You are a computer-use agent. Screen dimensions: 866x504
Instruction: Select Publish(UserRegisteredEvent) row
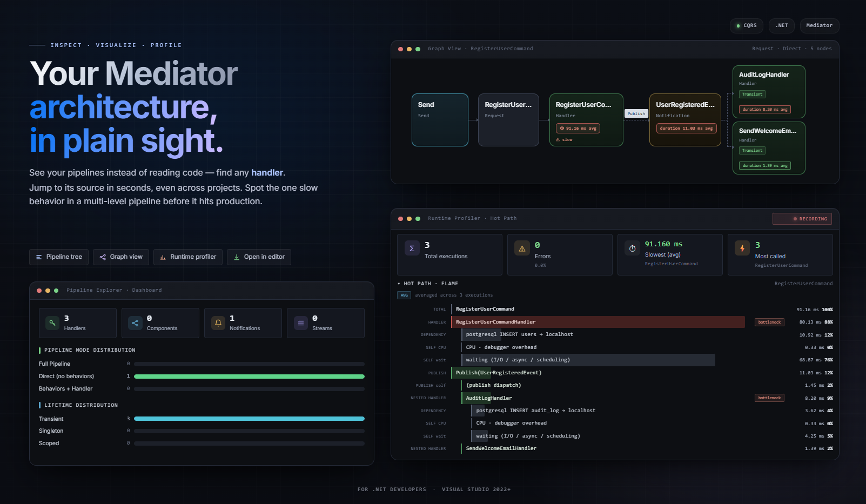[615, 373]
